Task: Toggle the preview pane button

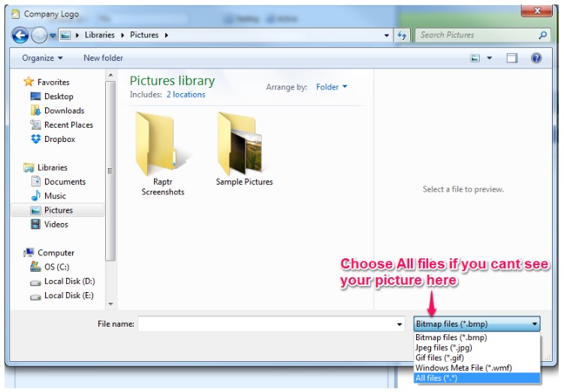Action: coord(511,58)
